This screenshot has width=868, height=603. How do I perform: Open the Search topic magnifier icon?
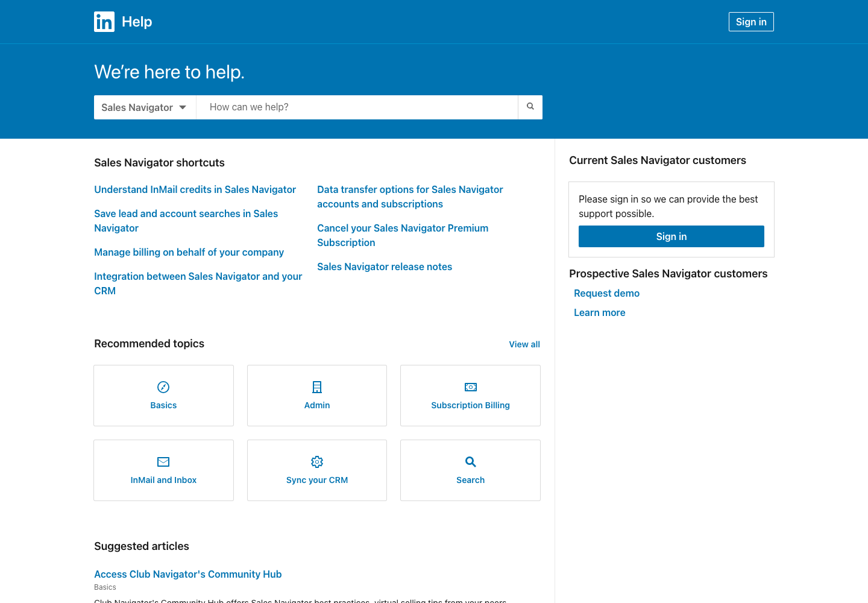pyautogui.click(x=471, y=462)
